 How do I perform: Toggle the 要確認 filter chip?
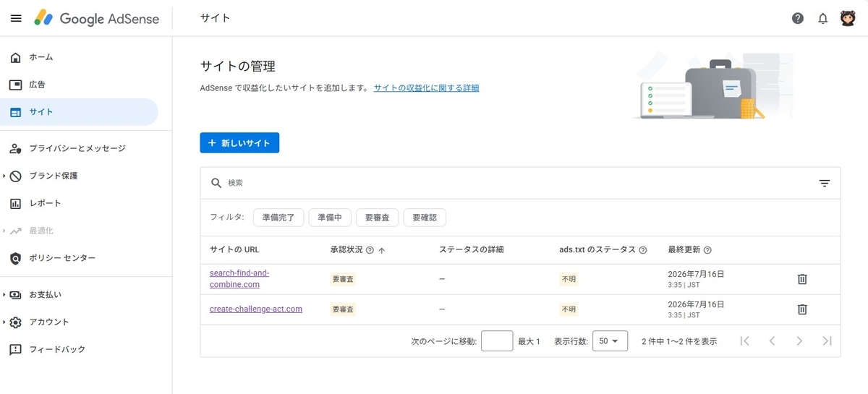coord(425,217)
